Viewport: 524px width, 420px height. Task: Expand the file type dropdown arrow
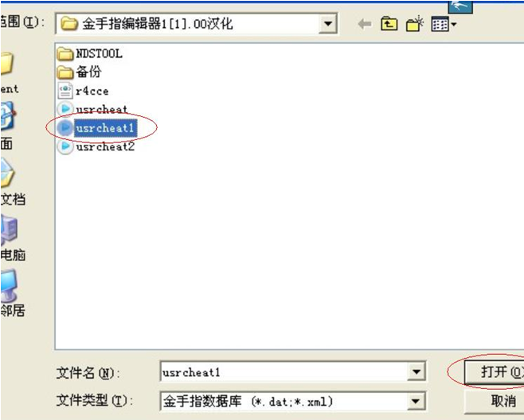416,401
